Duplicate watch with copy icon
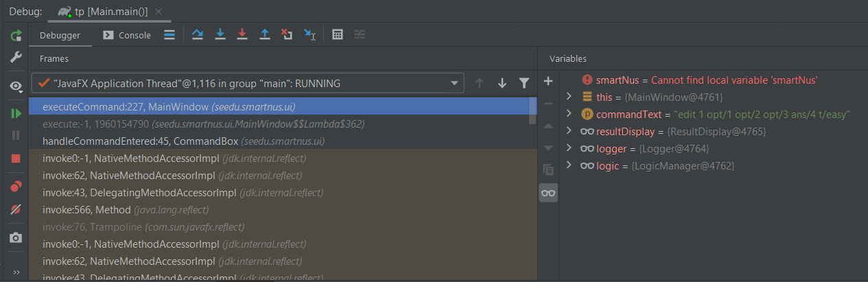Viewport: 868px width, 282px height. coord(548,169)
